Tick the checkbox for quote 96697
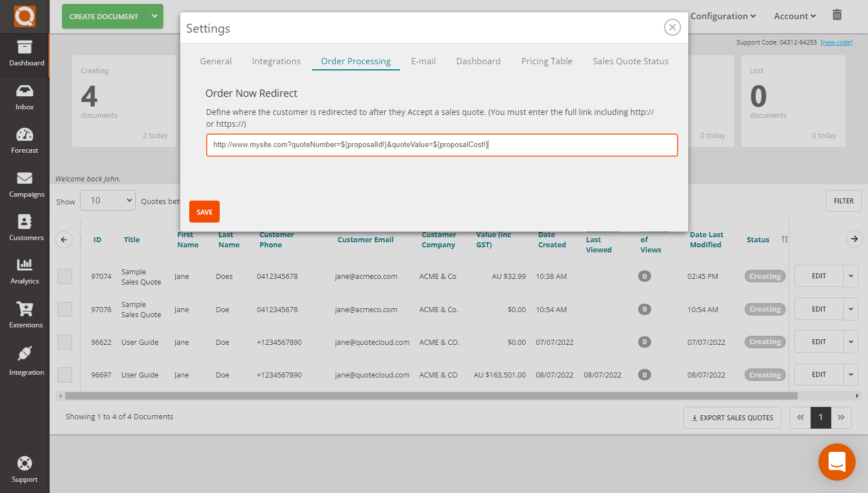This screenshot has height=493, width=868. pyautogui.click(x=65, y=374)
